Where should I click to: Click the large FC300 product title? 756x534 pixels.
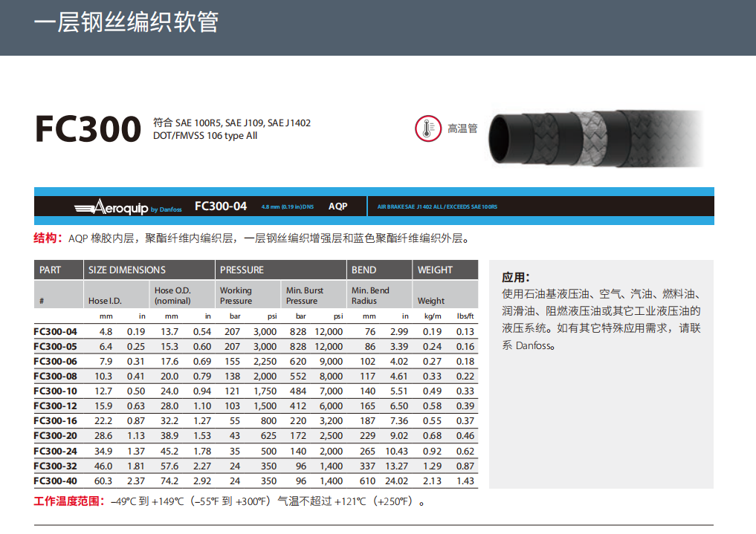88,128
